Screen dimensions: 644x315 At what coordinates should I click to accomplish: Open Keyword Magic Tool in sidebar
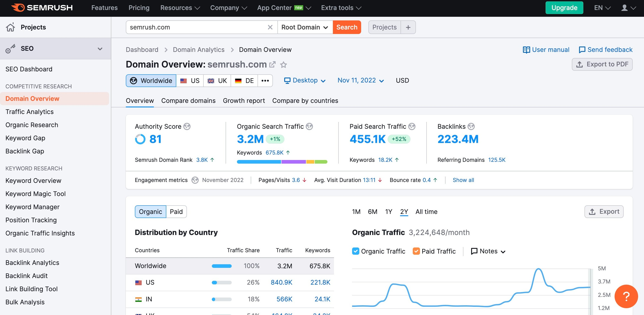click(x=36, y=194)
